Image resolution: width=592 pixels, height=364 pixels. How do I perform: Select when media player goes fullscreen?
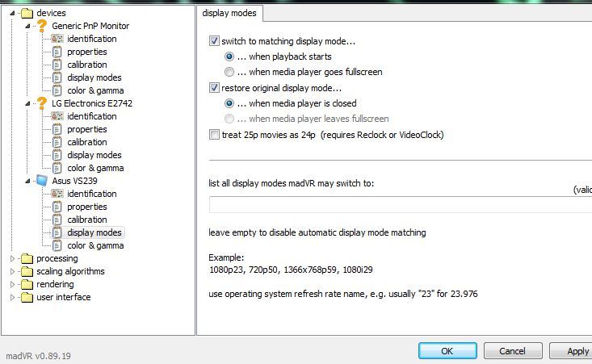(230, 72)
